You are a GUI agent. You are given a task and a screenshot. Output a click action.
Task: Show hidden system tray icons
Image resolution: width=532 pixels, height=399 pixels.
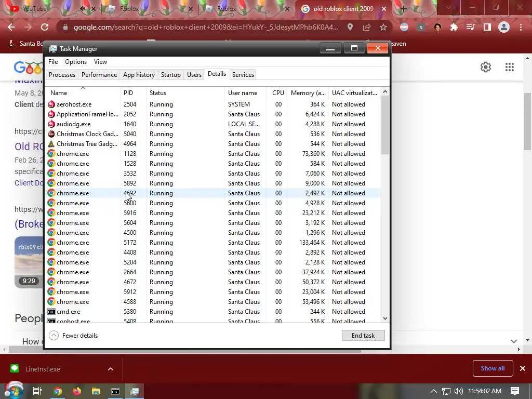coord(434,391)
